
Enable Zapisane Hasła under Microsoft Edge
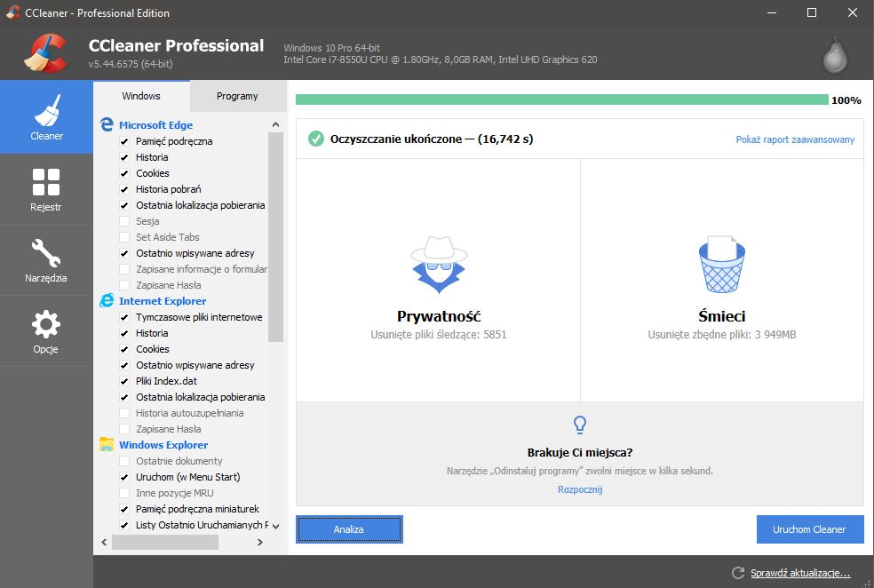click(124, 285)
